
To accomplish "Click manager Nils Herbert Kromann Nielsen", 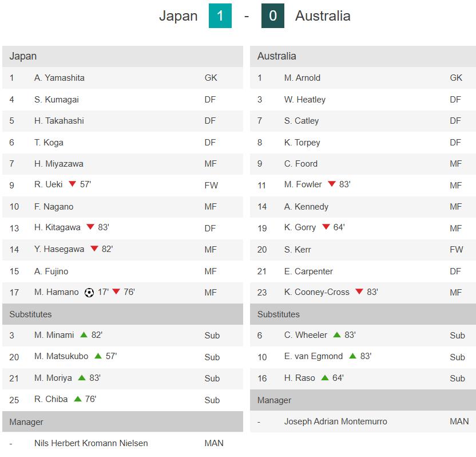I will coord(91,443).
